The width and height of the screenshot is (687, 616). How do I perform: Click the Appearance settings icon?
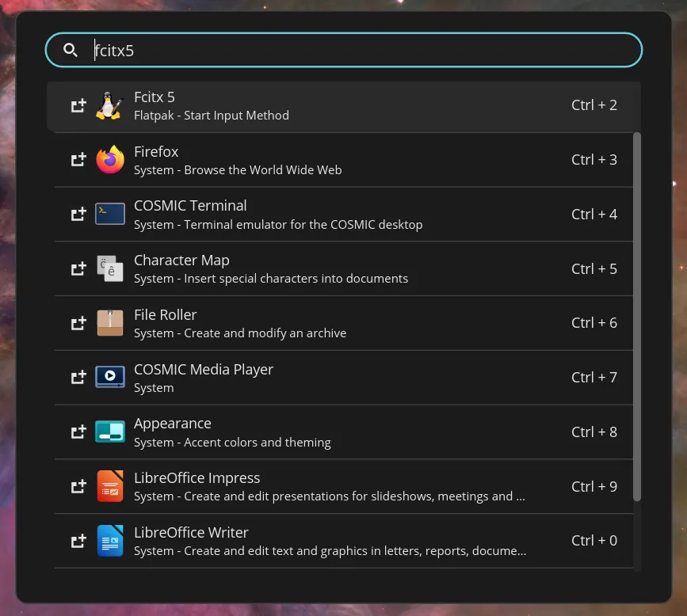110,432
